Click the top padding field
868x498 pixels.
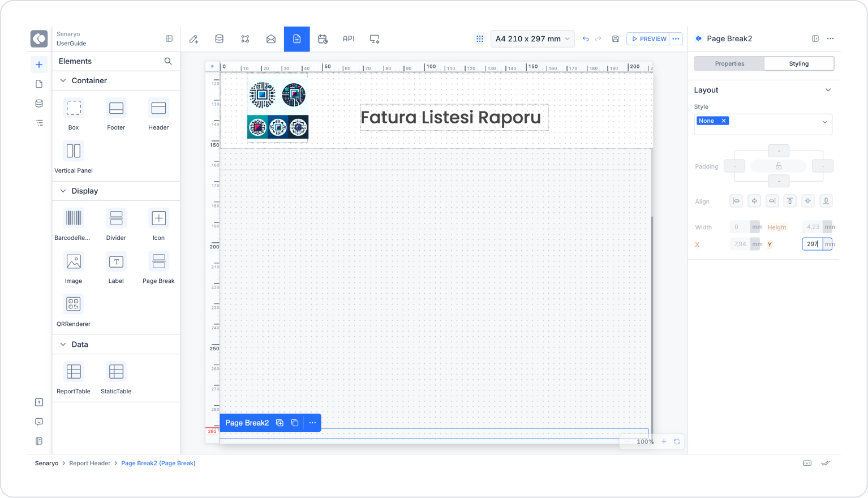[779, 151]
